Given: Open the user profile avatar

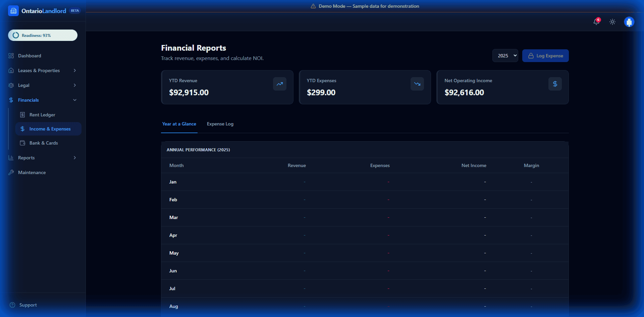Looking at the screenshot, I should tap(629, 22).
